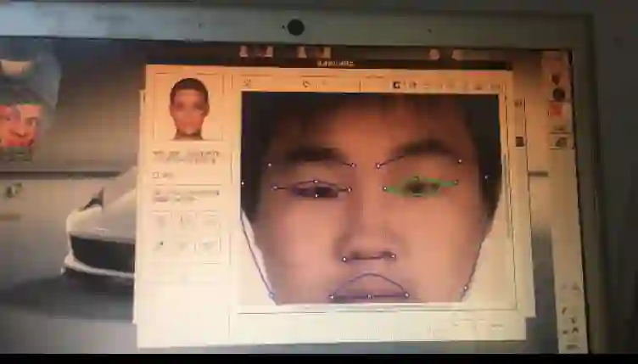Select the viewer-right nostril control point

click(x=393, y=256)
